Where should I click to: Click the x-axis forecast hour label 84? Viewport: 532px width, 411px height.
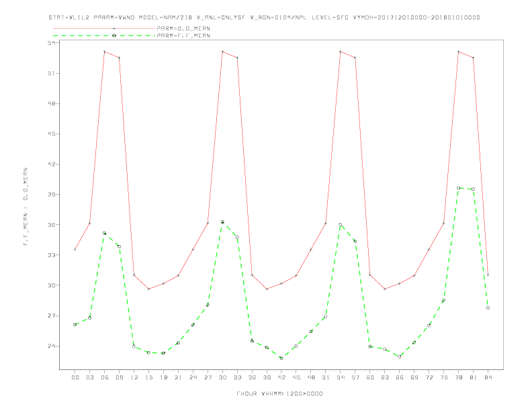tap(488, 377)
